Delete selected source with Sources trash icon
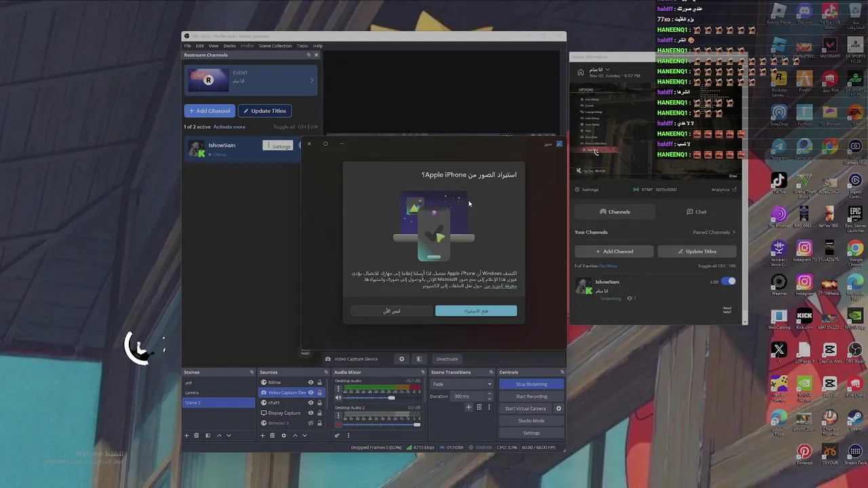The height and width of the screenshot is (488, 868). [272, 435]
